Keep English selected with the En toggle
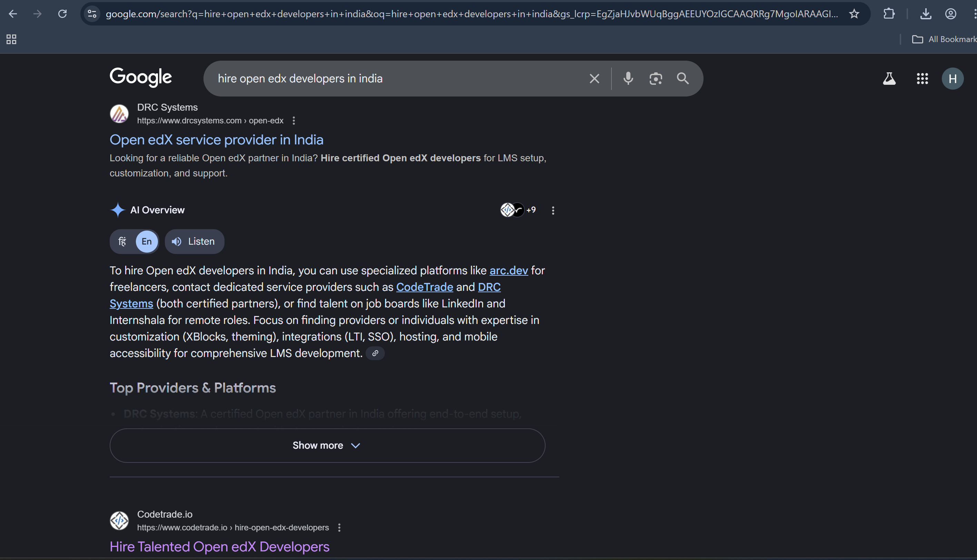This screenshot has height=560, width=977. tap(146, 241)
